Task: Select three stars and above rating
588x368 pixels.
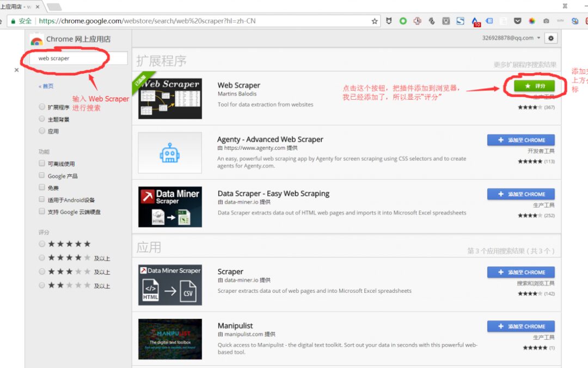Action: tap(42, 272)
